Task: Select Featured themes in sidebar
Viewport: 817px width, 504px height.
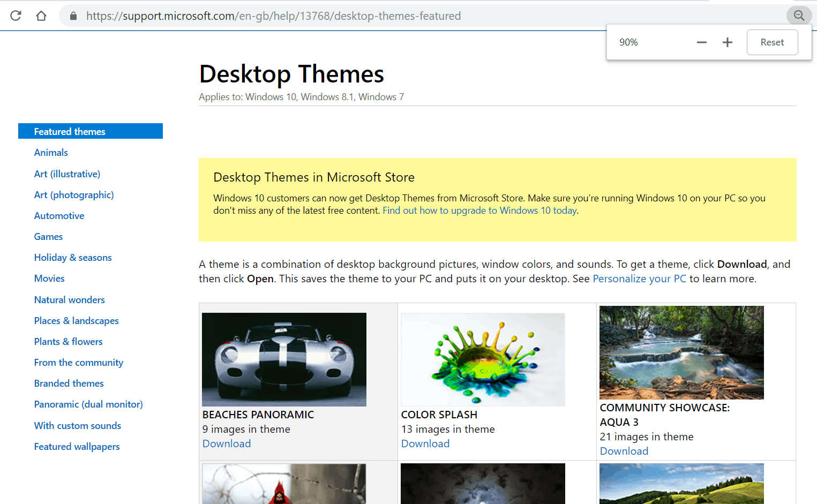Action: coord(70,132)
